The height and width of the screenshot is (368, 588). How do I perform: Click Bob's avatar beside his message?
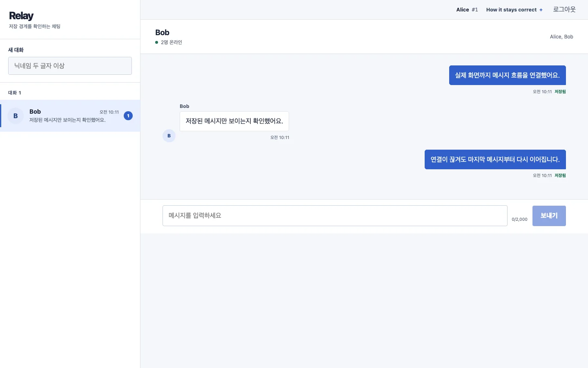tap(169, 136)
